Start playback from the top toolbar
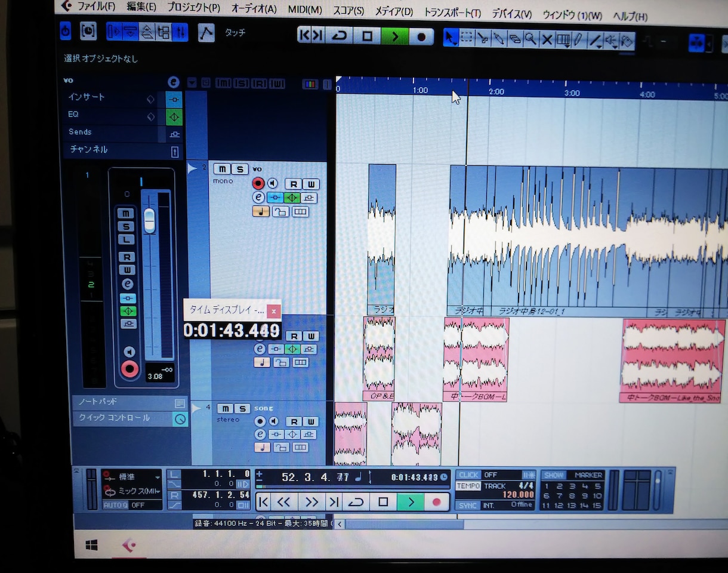Viewport: 728px width, 573px height. 394,36
